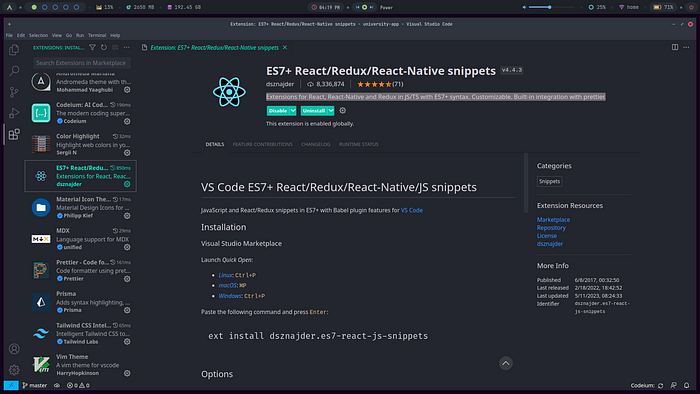
Task: Open manage gear for Andromeda theme extension
Action: (x=127, y=90)
